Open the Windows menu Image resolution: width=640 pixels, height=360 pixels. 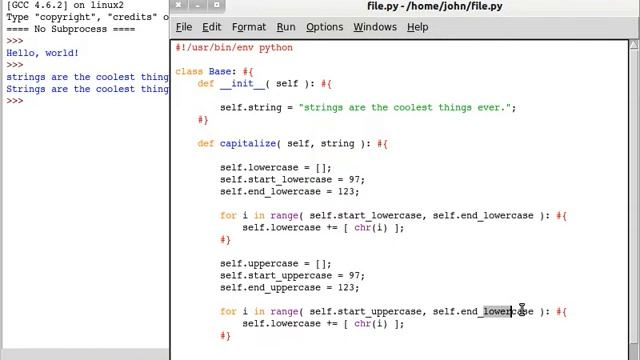(x=375, y=27)
